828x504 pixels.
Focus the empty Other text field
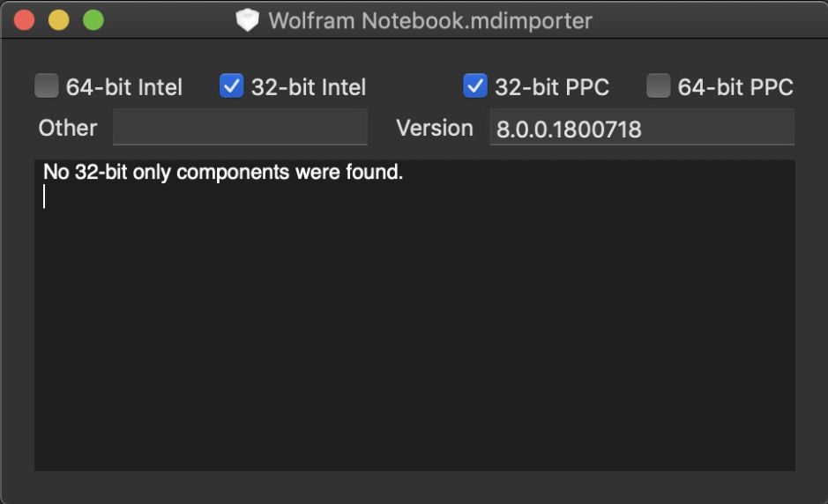point(240,128)
